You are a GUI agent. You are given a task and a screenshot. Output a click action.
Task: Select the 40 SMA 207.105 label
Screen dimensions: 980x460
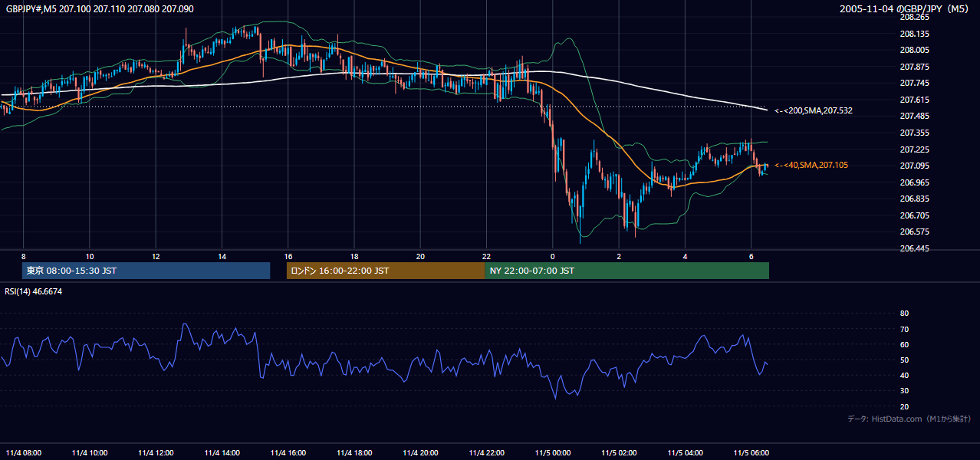point(811,165)
